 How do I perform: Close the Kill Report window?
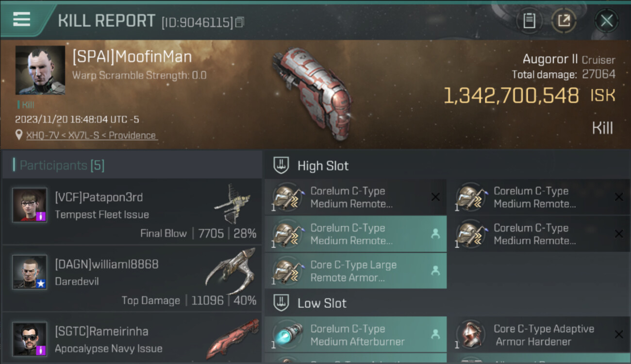tap(606, 21)
